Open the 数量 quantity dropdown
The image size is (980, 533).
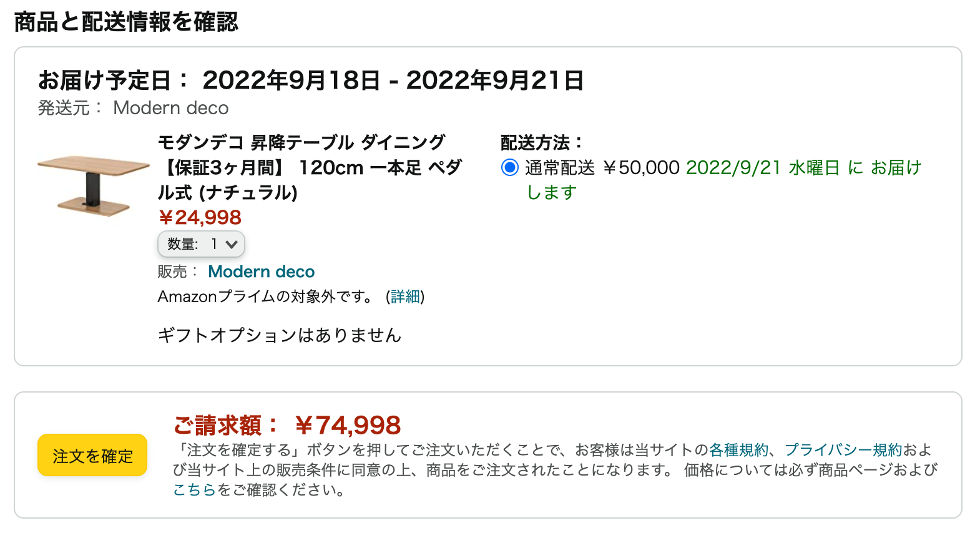point(200,244)
